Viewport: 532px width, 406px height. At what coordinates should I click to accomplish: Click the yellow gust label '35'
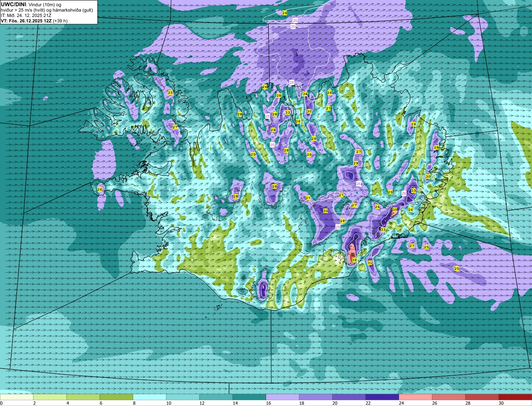click(x=395, y=210)
